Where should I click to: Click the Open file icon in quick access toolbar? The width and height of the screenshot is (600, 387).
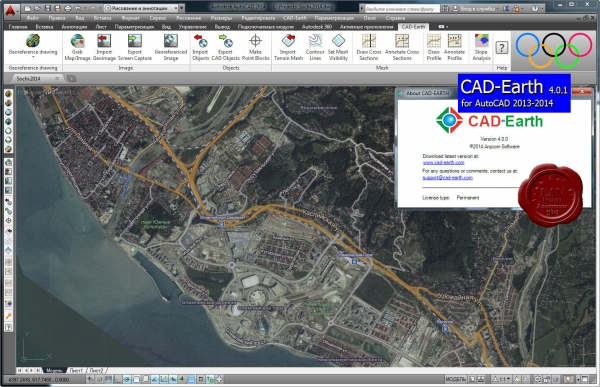coord(37,8)
